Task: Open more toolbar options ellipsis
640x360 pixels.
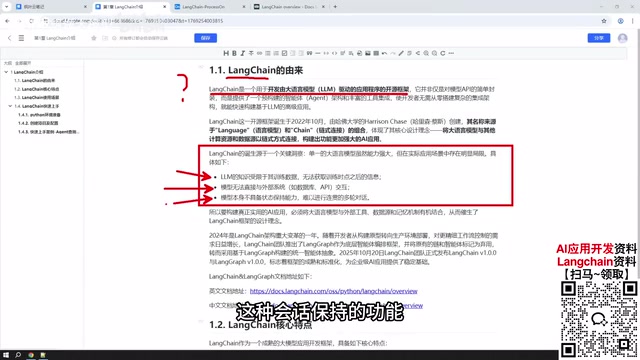Action: (451, 53)
